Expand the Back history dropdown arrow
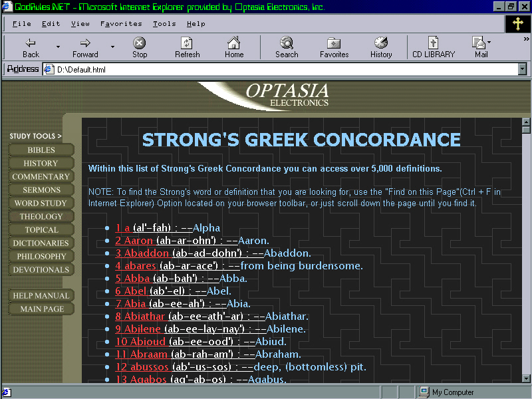This screenshot has height=399, width=532. coord(58,47)
